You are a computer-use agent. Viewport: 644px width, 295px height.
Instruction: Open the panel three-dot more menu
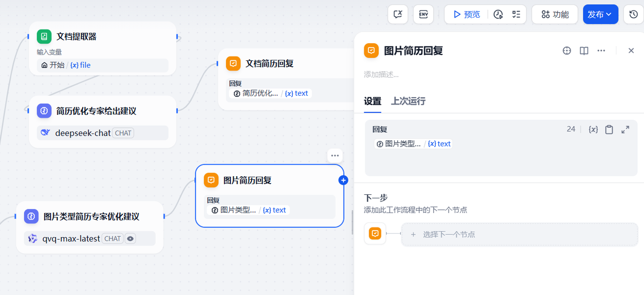click(x=601, y=50)
